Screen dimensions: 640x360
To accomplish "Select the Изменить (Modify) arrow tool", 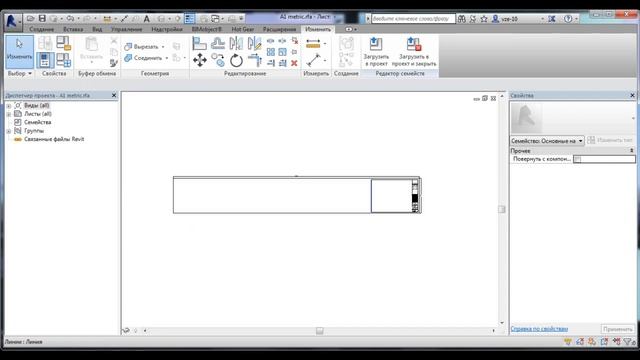I will [19, 51].
